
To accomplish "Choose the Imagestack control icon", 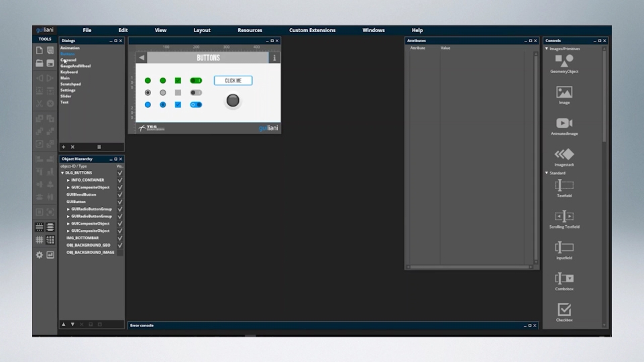I will 563,154.
